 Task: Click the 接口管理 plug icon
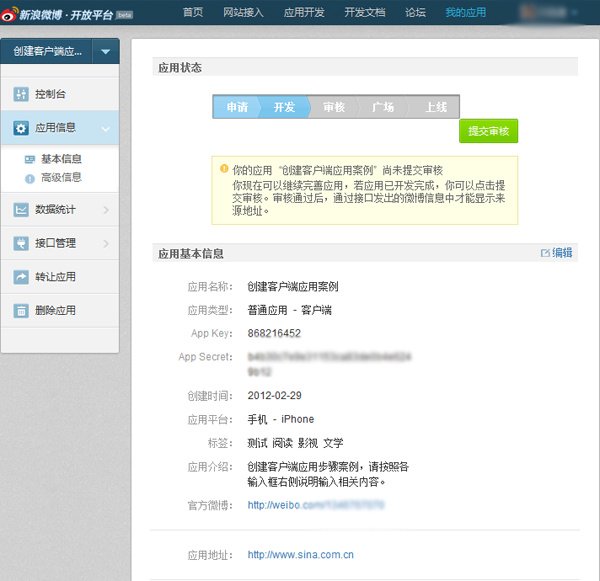(x=21, y=243)
